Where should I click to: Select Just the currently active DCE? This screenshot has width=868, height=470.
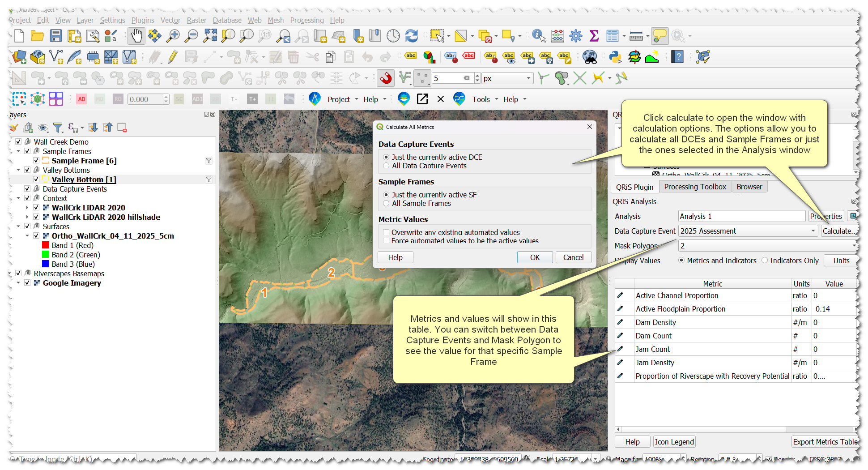[x=387, y=157]
